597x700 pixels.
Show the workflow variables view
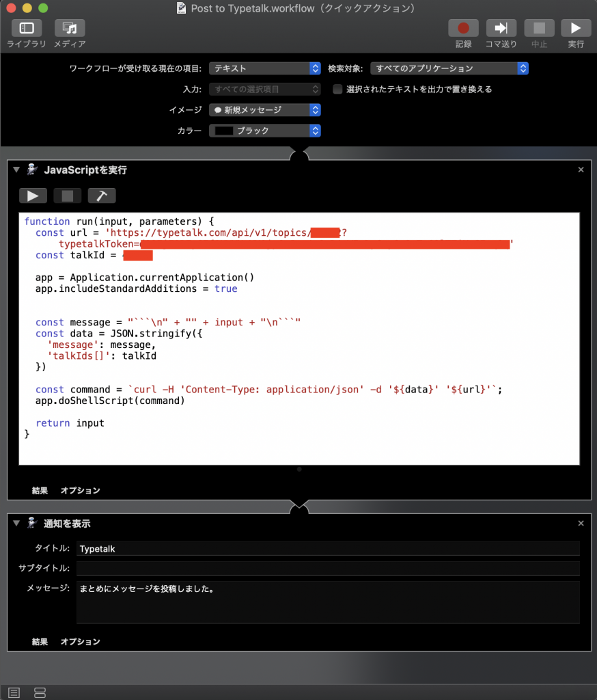tap(40, 692)
